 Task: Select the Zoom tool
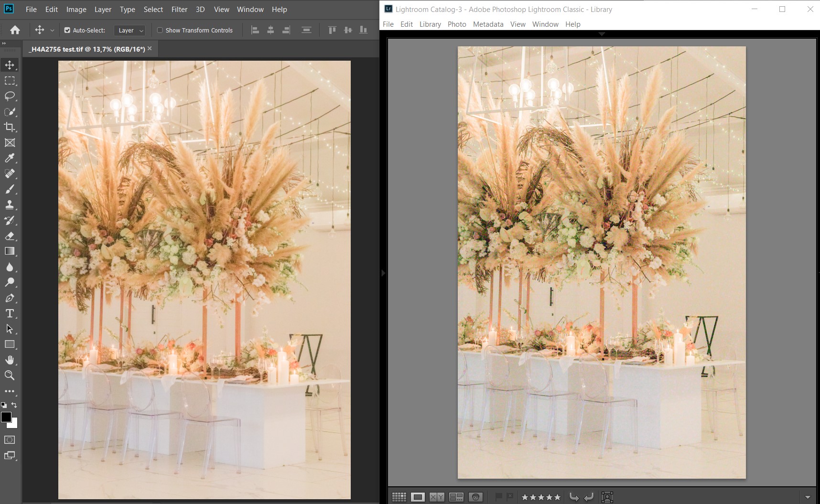[10, 375]
